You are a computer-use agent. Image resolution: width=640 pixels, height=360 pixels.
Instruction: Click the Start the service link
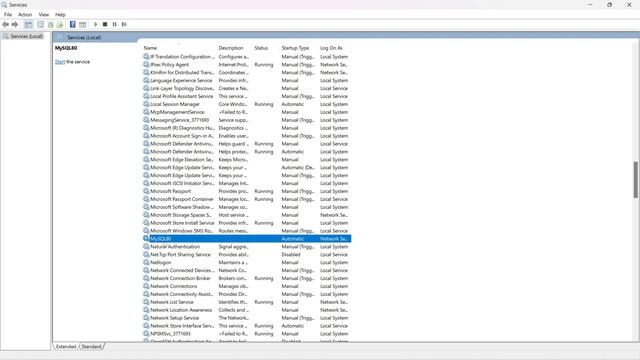click(60, 62)
